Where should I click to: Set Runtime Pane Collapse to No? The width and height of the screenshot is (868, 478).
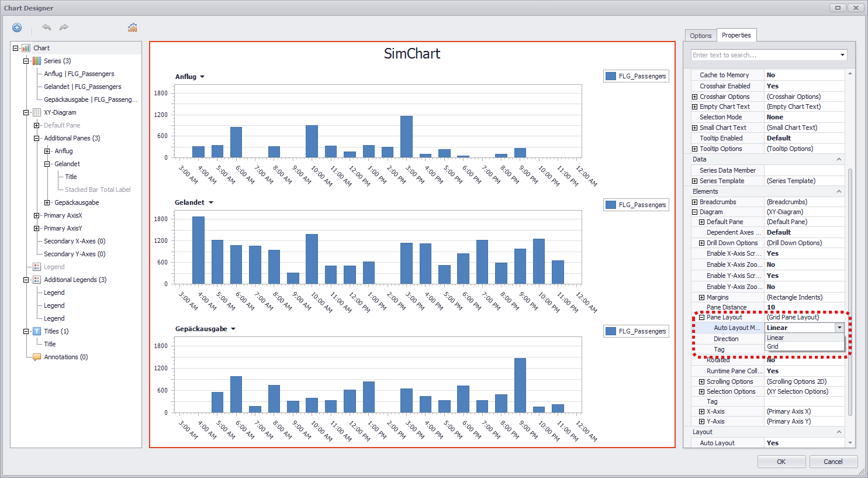[x=805, y=371]
